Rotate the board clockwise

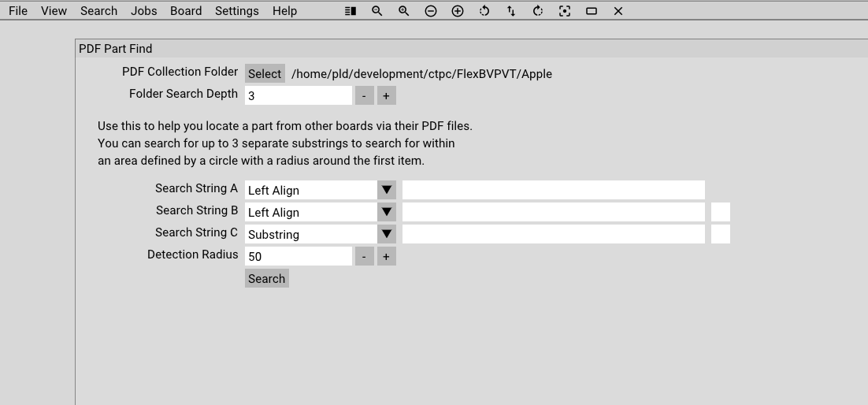tap(537, 11)
